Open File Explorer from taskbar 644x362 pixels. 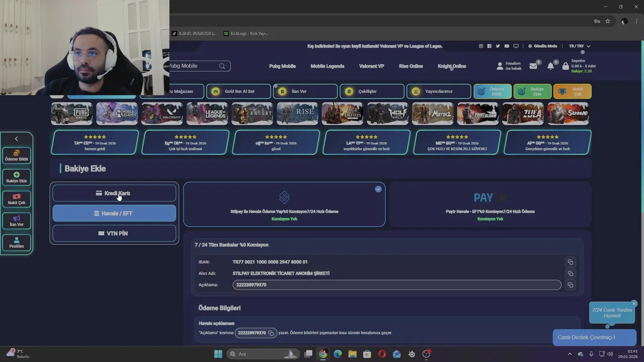point(352,354)
